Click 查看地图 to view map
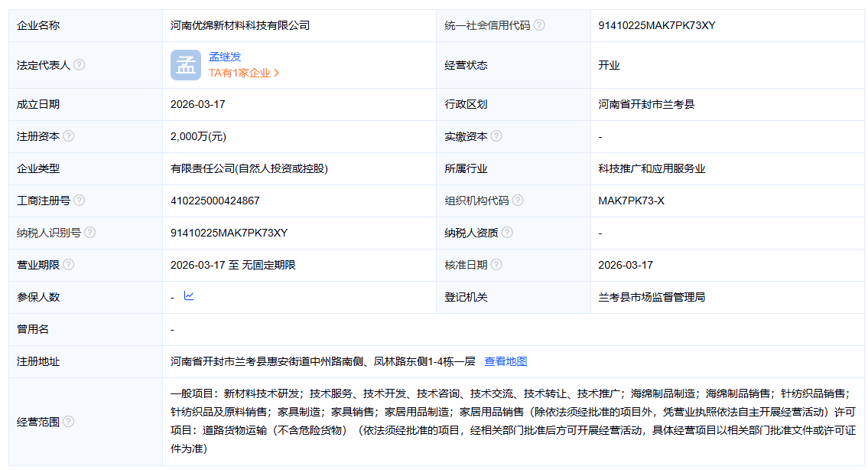Screen dimensions: 868x470 pyautogui.click(x=506, y=361)
